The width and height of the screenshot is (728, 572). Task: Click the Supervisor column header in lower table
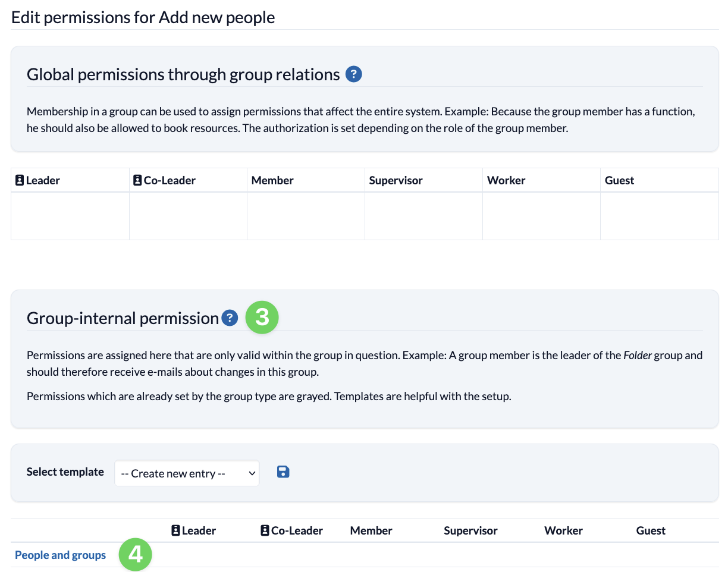click(x=470, y=530)
